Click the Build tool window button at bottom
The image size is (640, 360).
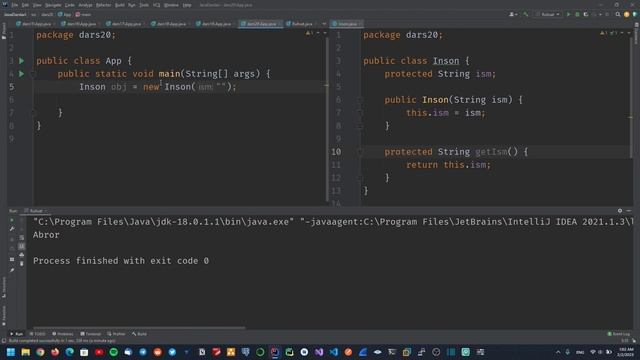pyautogui.click(x=139, y=334)
